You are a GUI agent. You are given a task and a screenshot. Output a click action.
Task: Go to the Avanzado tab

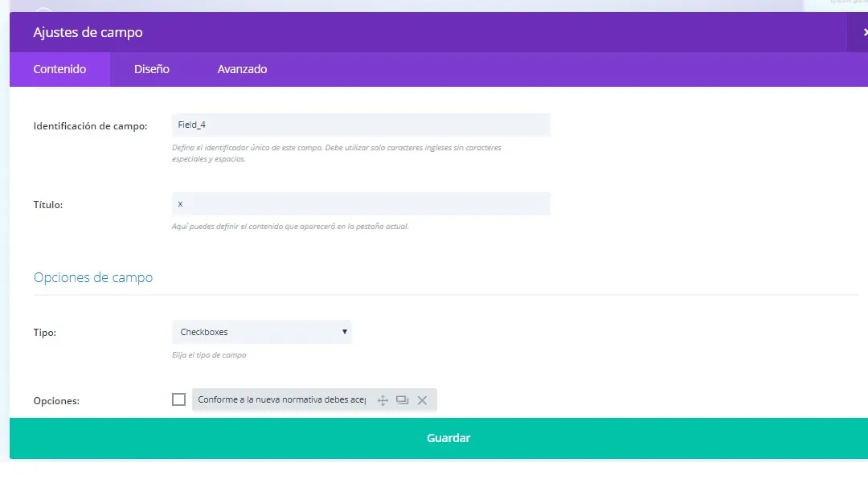pos(242,69)
